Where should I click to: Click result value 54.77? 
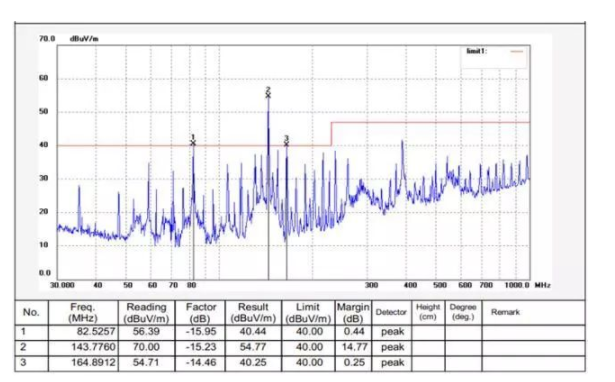253,347
